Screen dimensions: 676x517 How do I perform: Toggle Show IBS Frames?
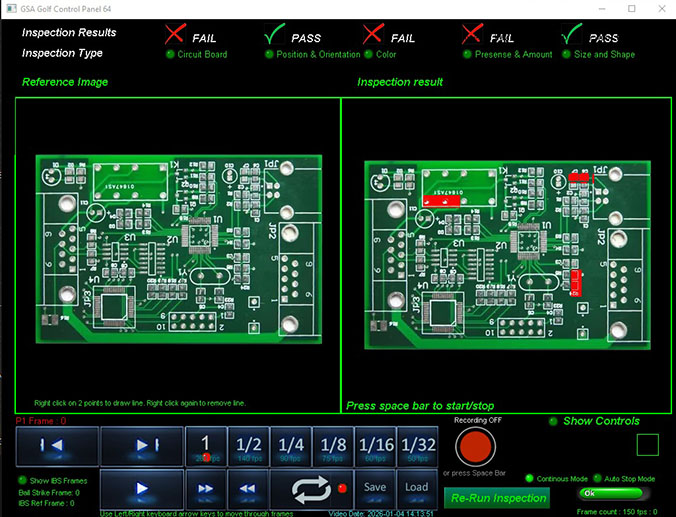(22, 481)
